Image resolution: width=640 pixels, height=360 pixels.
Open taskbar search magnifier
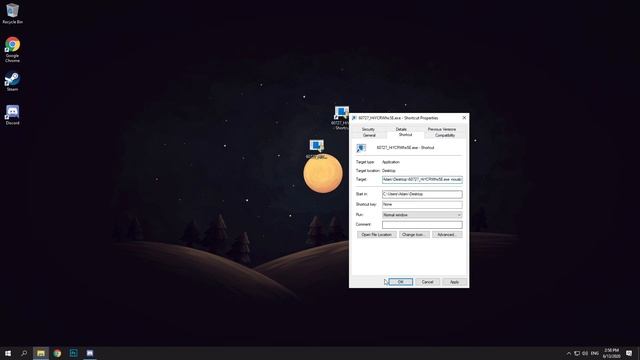[x=24, y=353]
